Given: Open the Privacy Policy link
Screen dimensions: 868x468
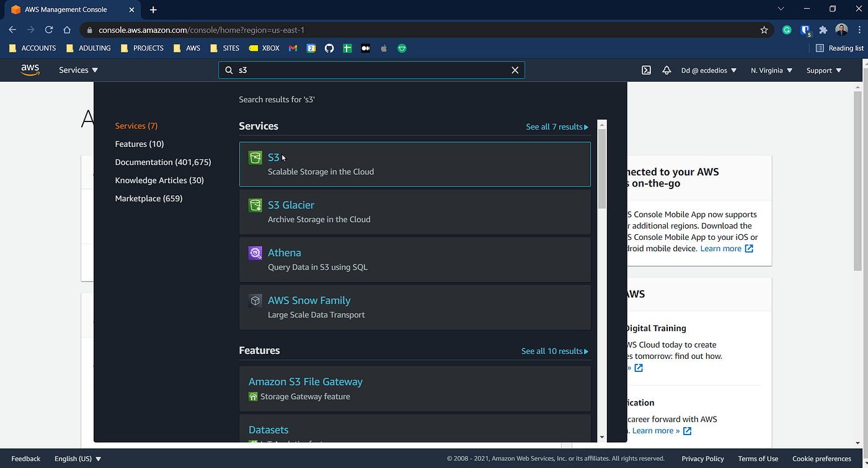Looking at the screenshot, I should click(x=702, y=459).
